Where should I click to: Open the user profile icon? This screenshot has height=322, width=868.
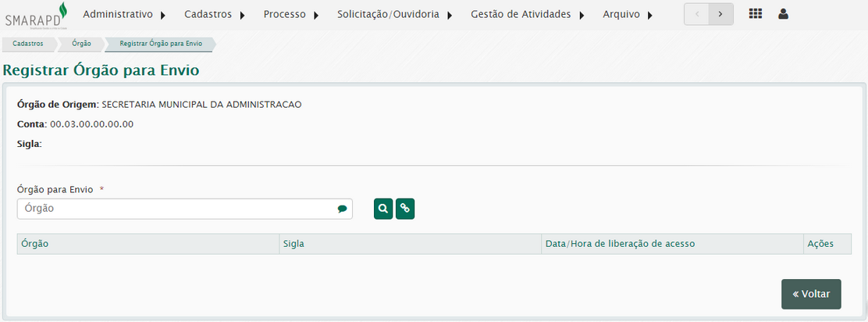783,14
